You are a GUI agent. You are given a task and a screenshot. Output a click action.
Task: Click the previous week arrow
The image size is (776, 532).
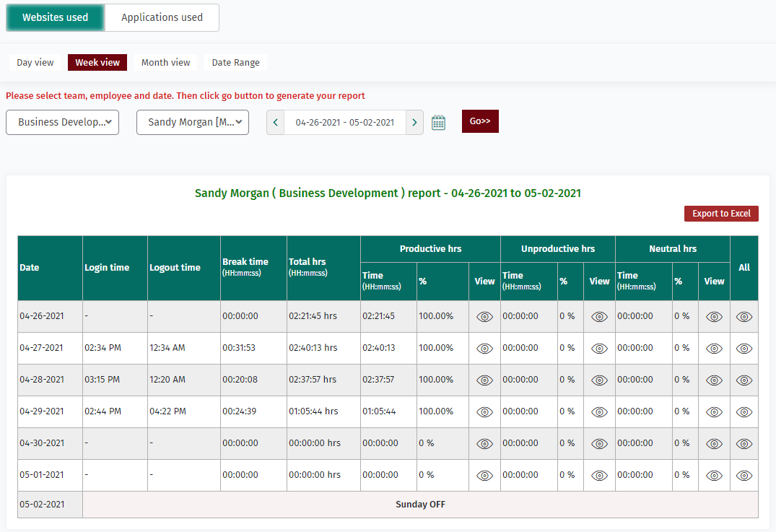click(275, 122)
